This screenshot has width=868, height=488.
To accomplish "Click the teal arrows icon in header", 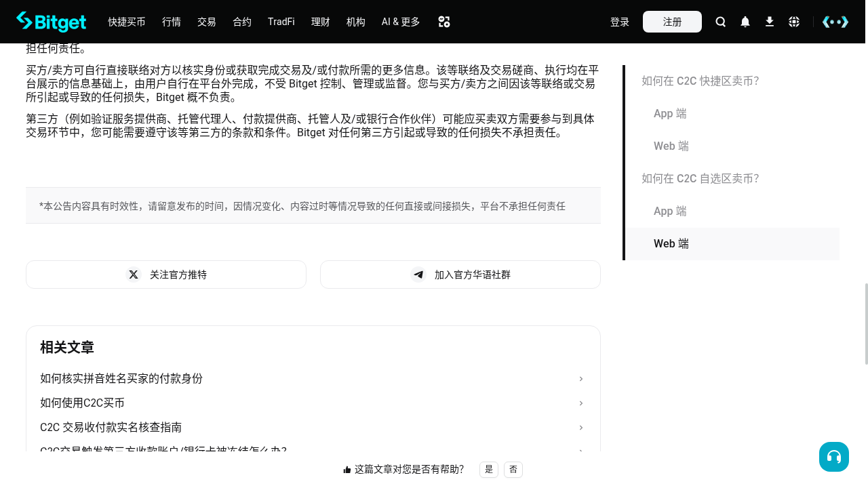I will 835,22.
